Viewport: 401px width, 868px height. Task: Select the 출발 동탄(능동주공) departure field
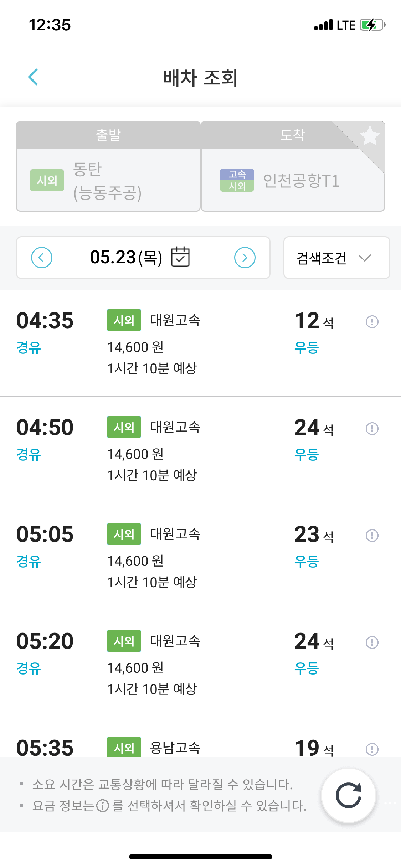[x=108, y=166]
